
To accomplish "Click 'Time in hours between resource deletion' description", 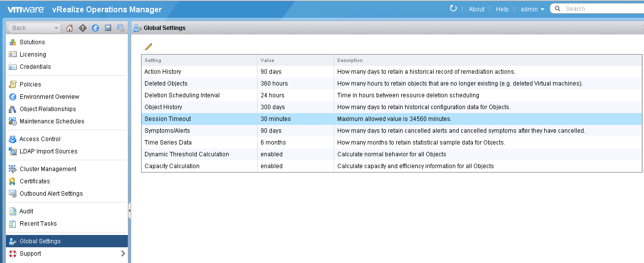I will 408,95.
